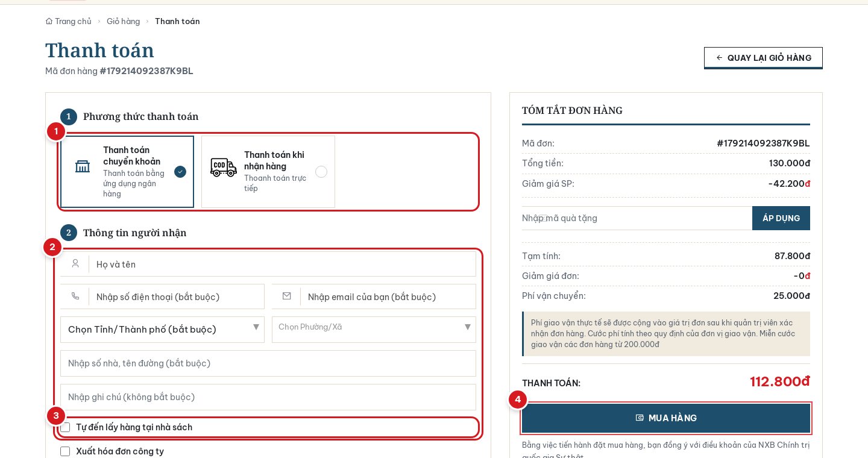Focus the Nhập mã quà tặng field

[637, 218]
